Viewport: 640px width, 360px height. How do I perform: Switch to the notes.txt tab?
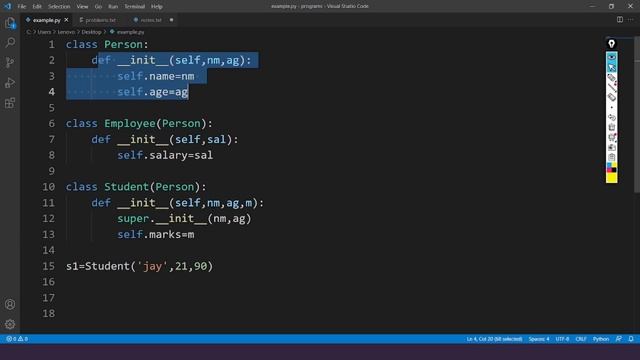point(151,20)
